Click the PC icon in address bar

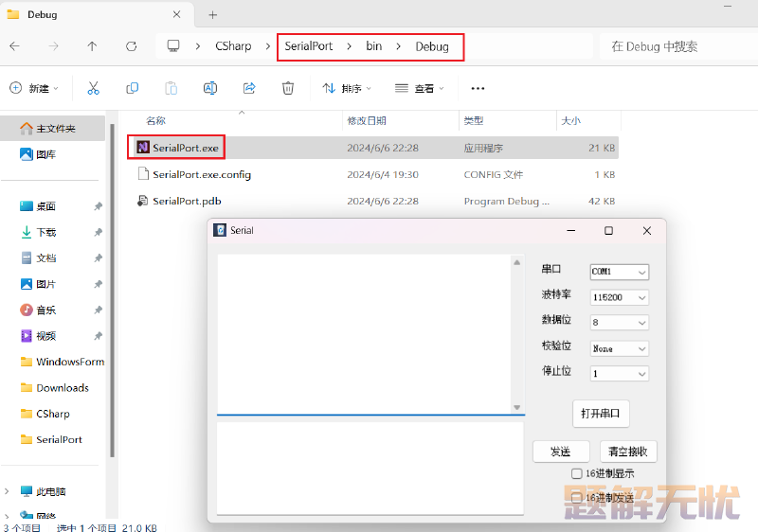coord(173,45)
